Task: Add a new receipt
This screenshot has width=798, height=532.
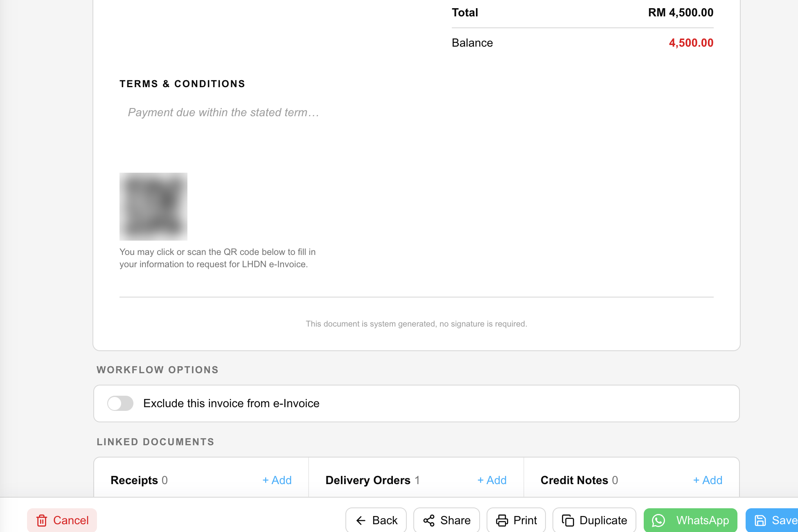Action: [x=277, y=480]
